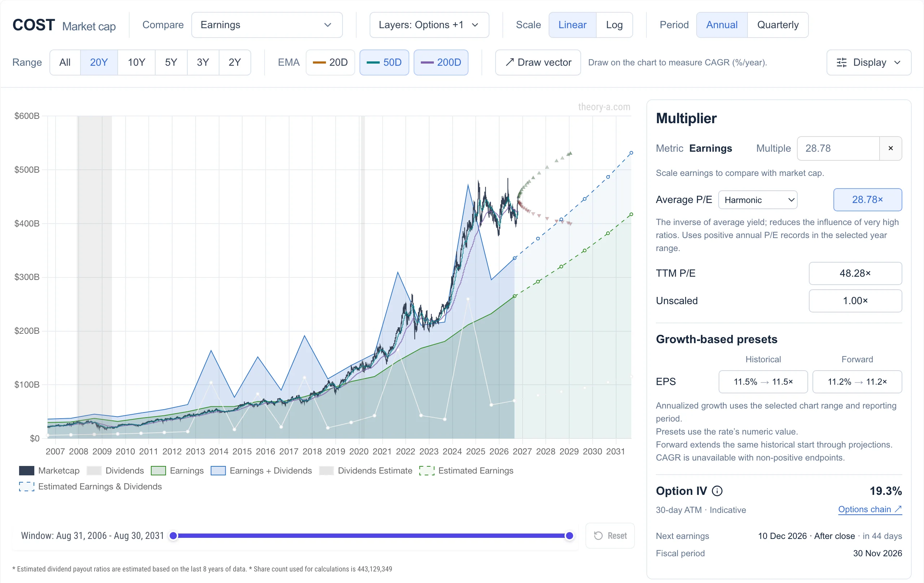Select the 20Y range tab
The width and height of the screenshot is (924, 583).
pyautogui.click(x=99, y=62)
